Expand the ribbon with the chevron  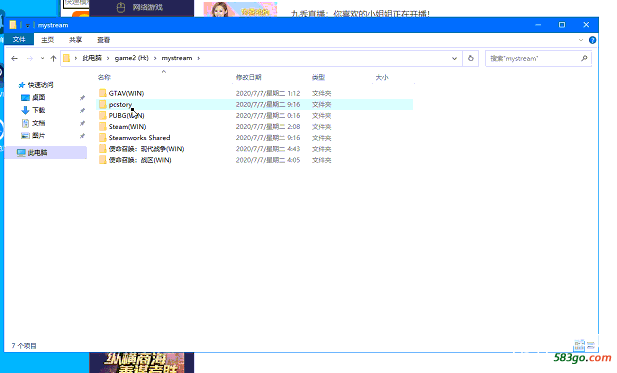click(x=581, y=40)
